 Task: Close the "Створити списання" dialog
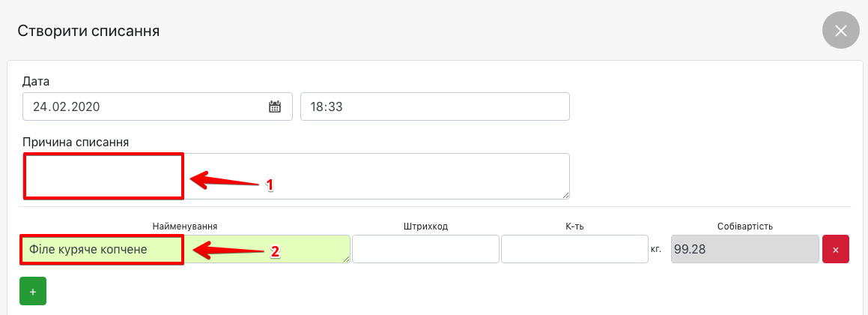point(840,31)
